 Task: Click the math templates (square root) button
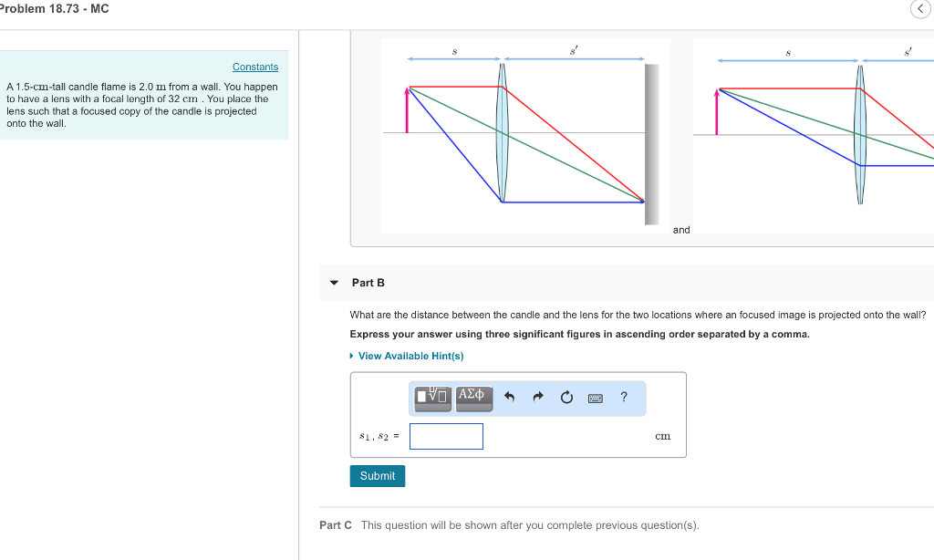coord(432,397)
